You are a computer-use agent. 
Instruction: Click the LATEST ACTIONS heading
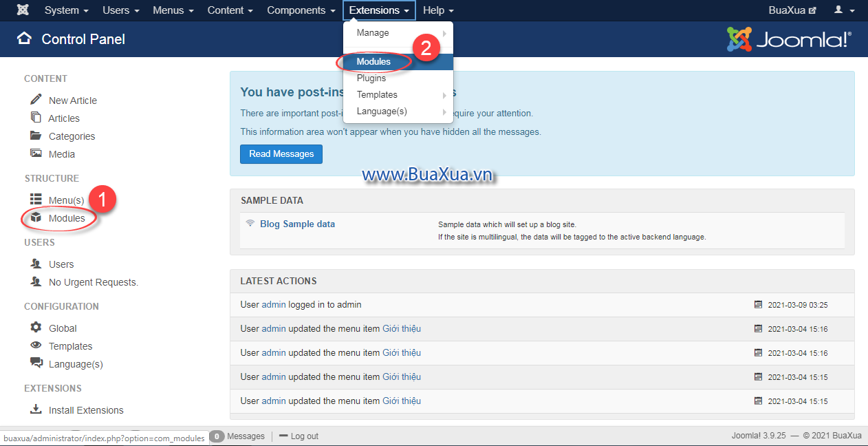[x=279, y=281]
